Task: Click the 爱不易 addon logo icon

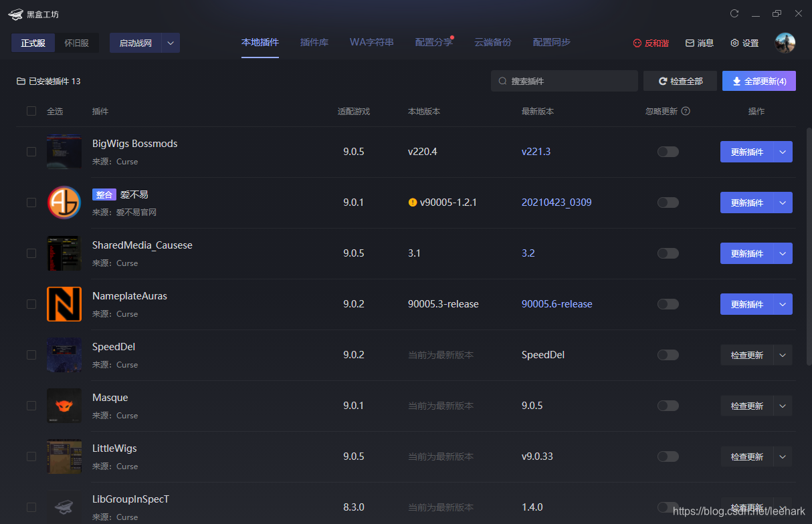Action: pos(64,203)
